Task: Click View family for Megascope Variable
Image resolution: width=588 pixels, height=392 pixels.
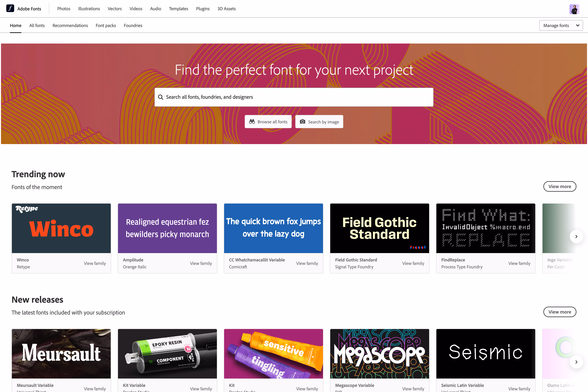Action: click(x=413, y=389)
